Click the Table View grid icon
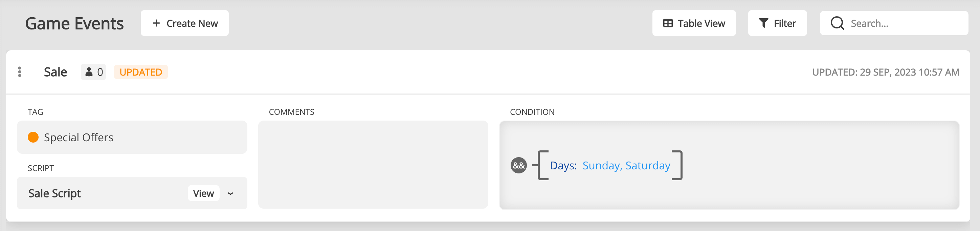The height and width of the screenshot is (231, 980). tap(668, 24)
